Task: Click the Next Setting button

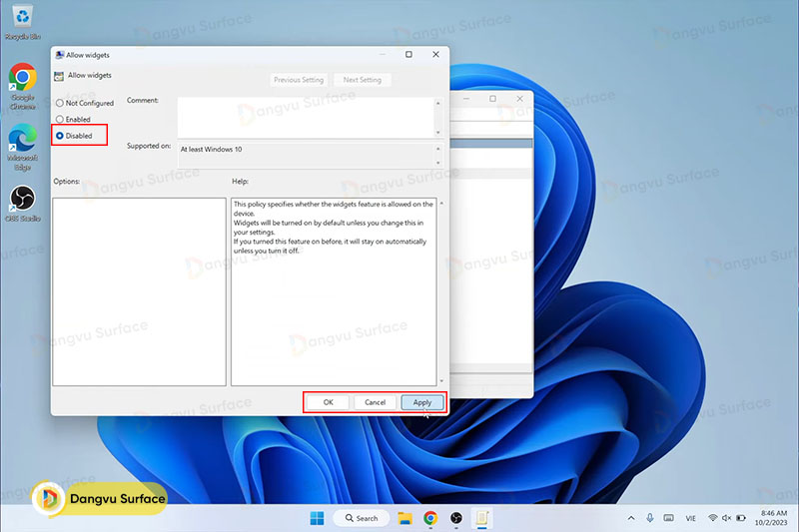Action: coord(362,80)
